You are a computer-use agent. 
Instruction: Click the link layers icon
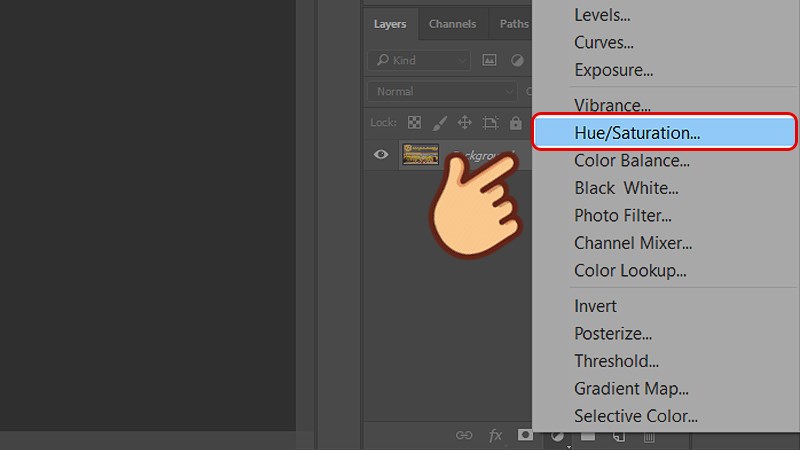pos(464,436)
